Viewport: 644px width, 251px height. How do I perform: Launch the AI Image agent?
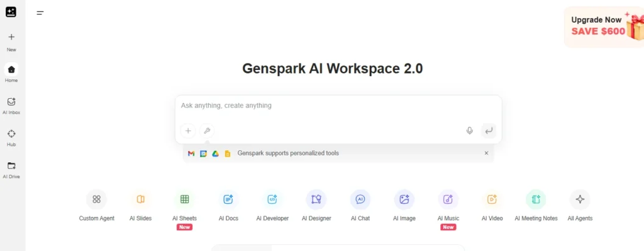[404, 199]
